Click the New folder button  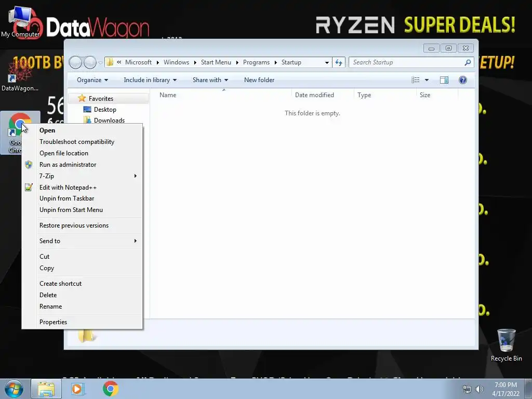pyautogui.click(x=259, y=80)
